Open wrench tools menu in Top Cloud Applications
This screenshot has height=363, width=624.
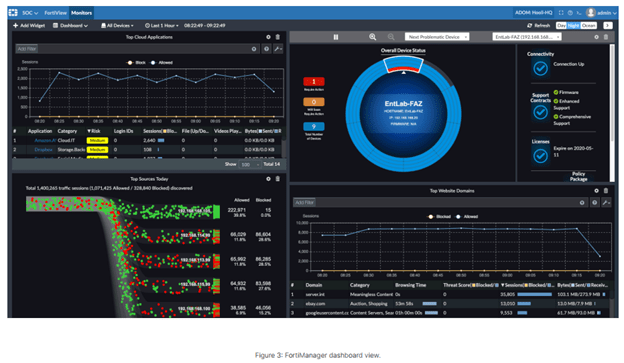point(278,49)
